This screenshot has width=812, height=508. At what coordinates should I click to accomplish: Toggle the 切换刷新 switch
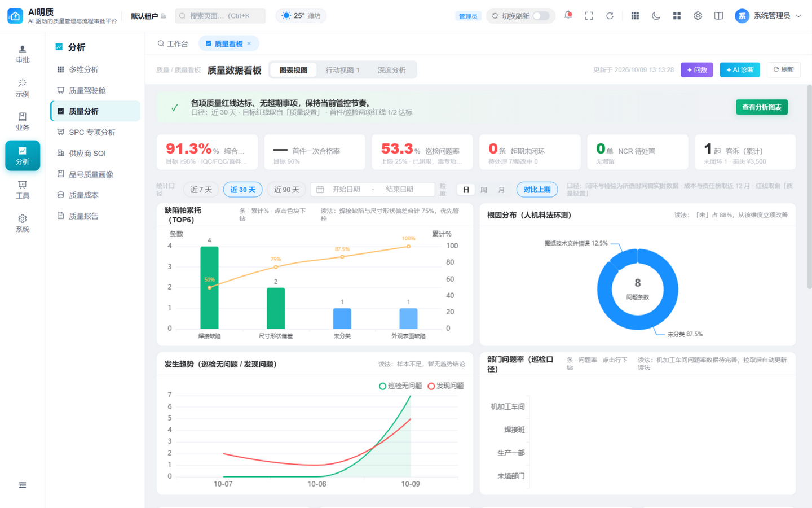click(541, 16)
